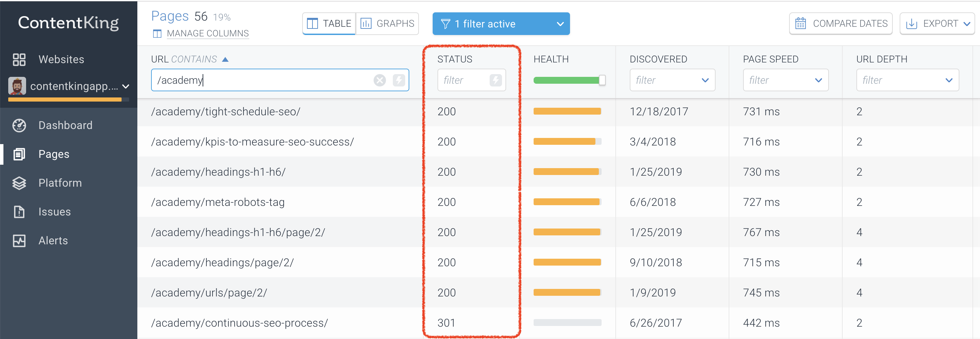Click the 731 ms page speed value
The height and width of the screenshot is (339, 980).
tap(761, 112)
